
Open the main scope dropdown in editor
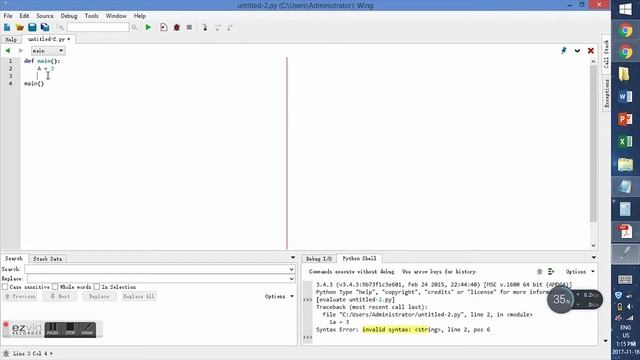pyautogui.click(x=48, y=51)
